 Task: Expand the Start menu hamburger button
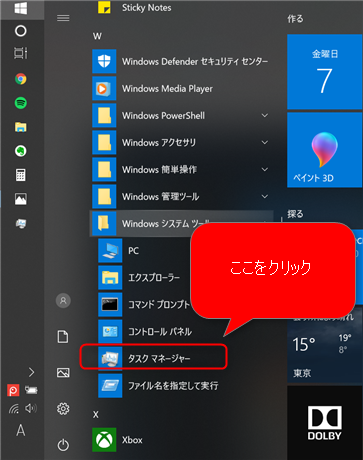63,18
